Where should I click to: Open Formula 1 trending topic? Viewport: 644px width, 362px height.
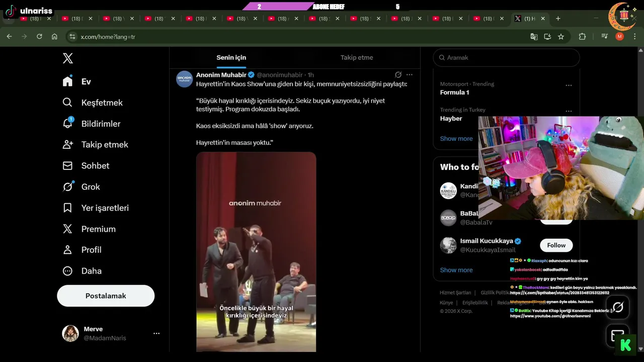pos(454,93)
